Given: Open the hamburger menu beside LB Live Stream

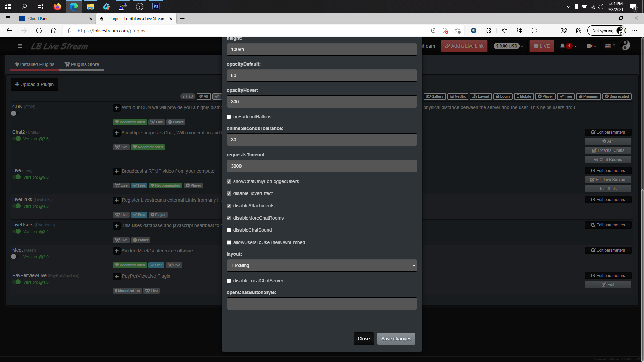Looking at the screenshot, I should tap(20, 46).
